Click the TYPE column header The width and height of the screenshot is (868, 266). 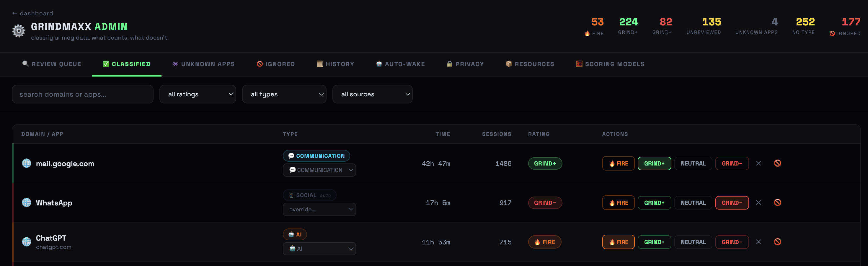(x=290, y=134)
